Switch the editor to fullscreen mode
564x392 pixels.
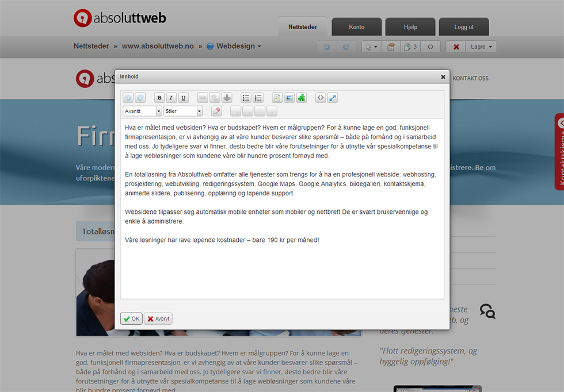coord(333,98)
